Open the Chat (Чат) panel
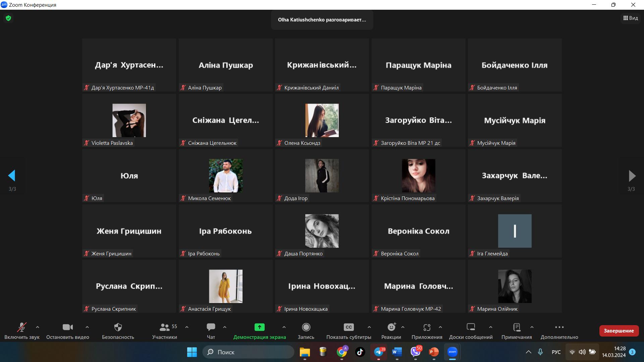 pos(211,327)
